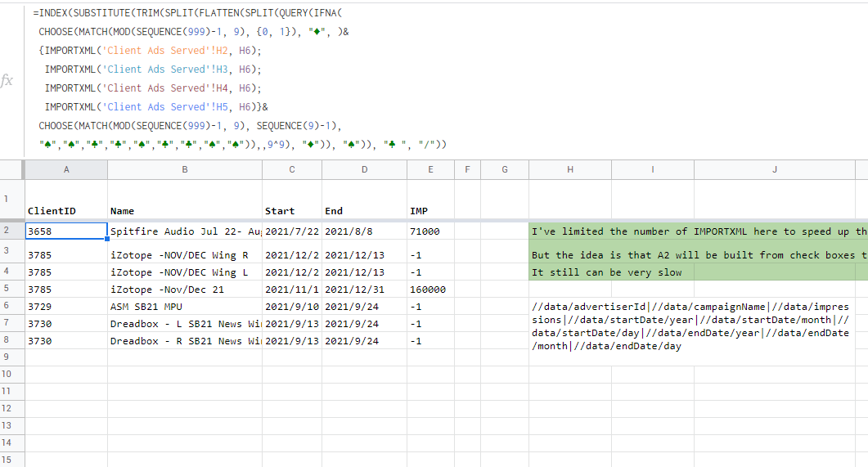This screenshot has height=467, width=868.
Task: Select row 5 header
Action: pyautogui.click(x=12, y=288)
